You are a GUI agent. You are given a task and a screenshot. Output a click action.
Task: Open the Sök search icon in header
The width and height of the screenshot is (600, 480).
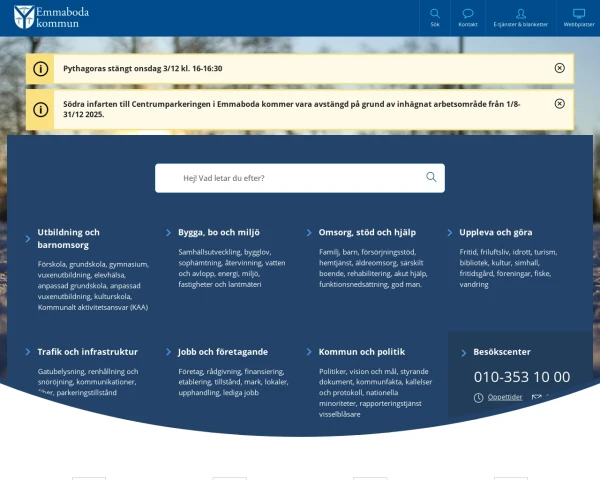coord(435,14)
